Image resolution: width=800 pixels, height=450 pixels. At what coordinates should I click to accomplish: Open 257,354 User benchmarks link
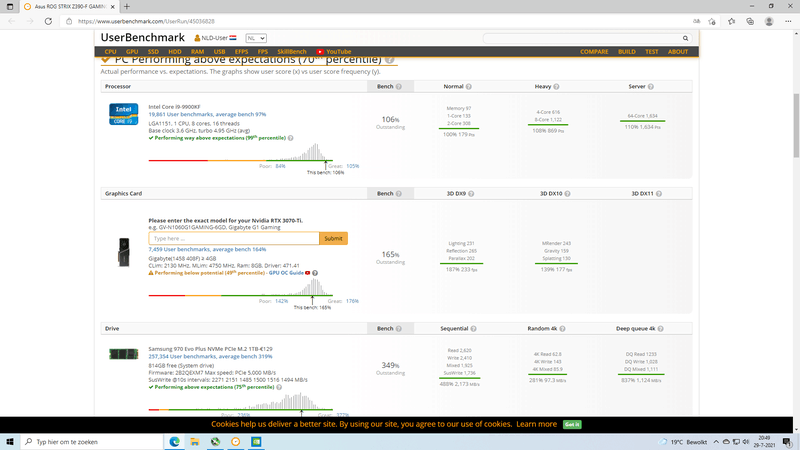click(x=210, y=357)
